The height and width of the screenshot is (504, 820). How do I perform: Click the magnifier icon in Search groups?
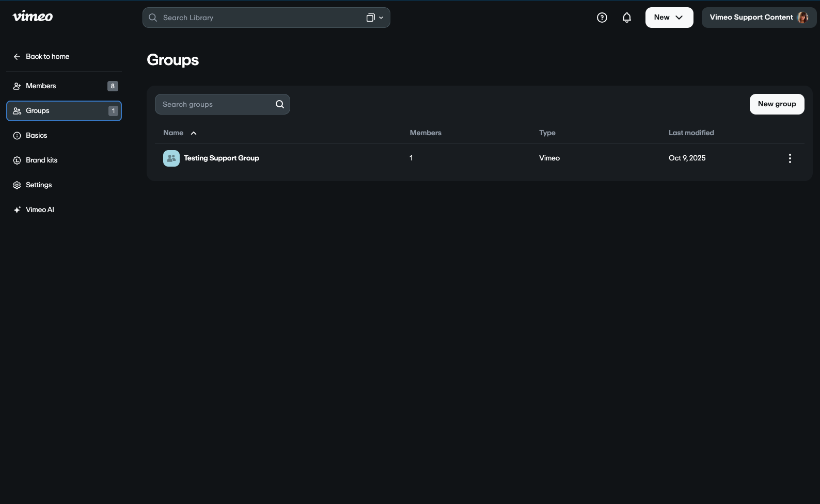(x=279, y=104)
